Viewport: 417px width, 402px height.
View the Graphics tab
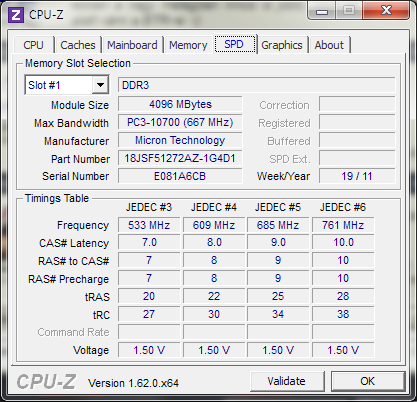282,45
